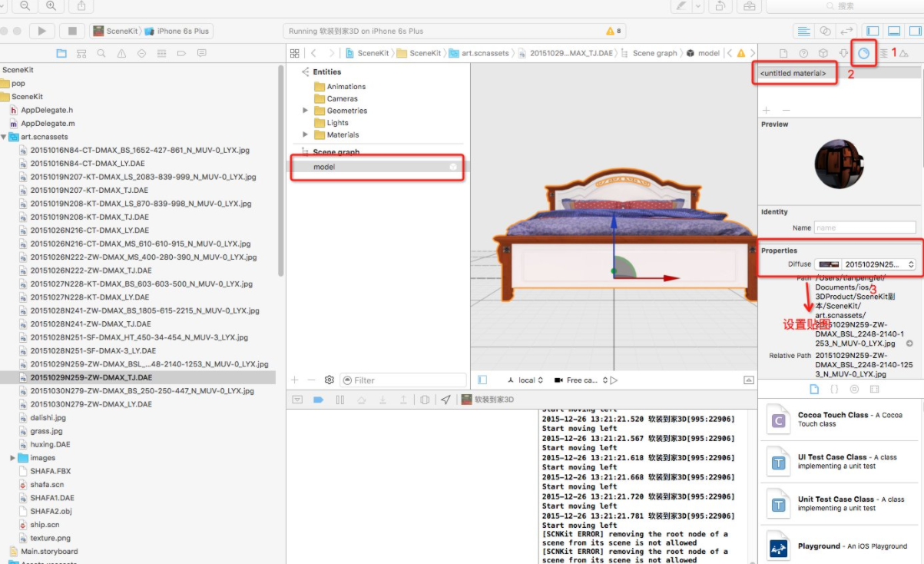Screen dimensions: 924x564
Task: Expand the Geometries folder
Action: 306,111
